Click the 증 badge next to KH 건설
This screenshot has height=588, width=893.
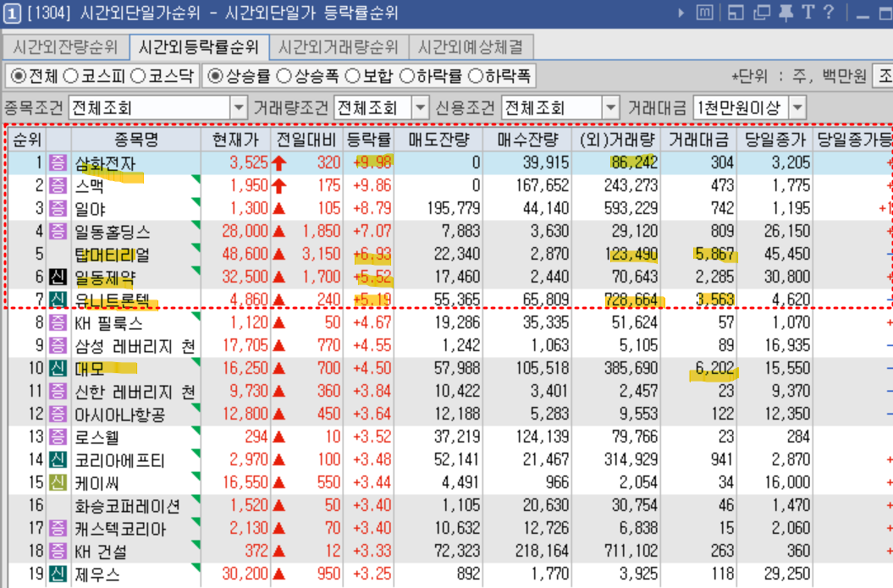coord(58,551)
